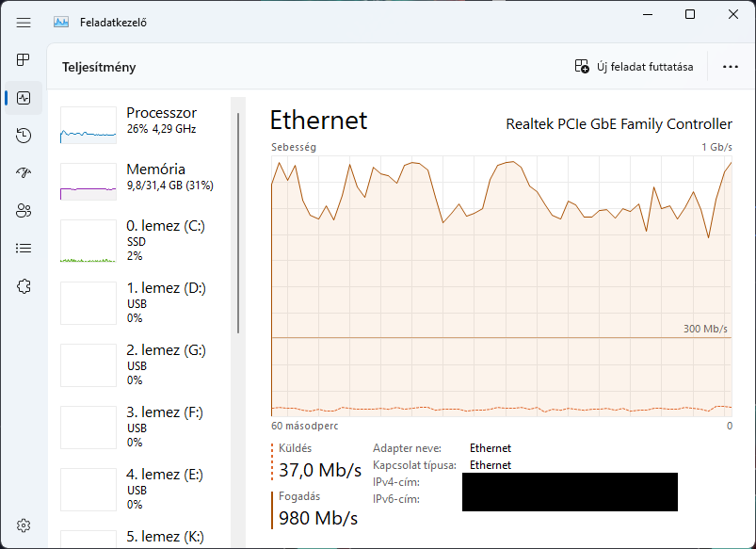This screenshot has width=756, height=549.
Task: Open the App history icon in sidebar
Action: click(x=24, y=136)
